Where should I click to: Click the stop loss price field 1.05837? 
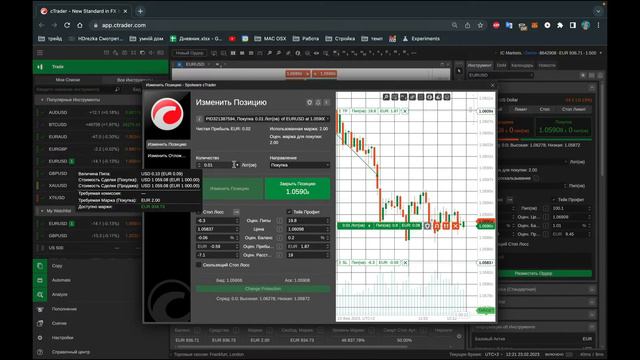click(x=217, y=229)
